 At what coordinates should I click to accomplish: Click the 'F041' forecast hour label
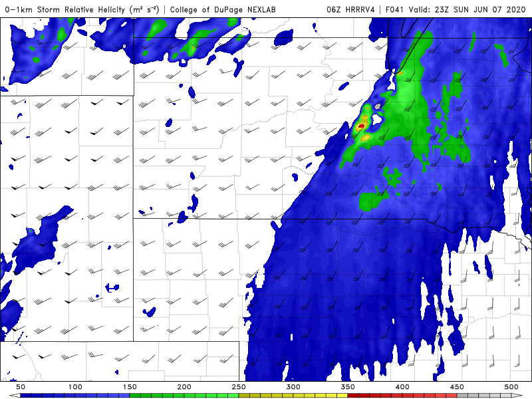395,9
